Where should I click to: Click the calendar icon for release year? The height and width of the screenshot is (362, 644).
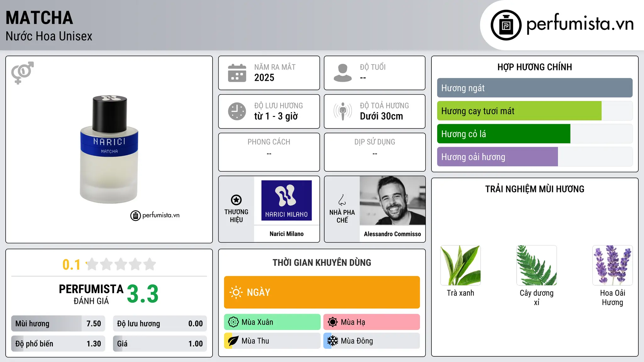pos(237,73)
